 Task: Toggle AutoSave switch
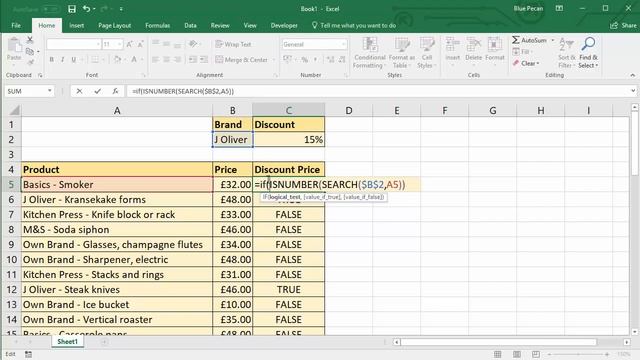[51, 9]
